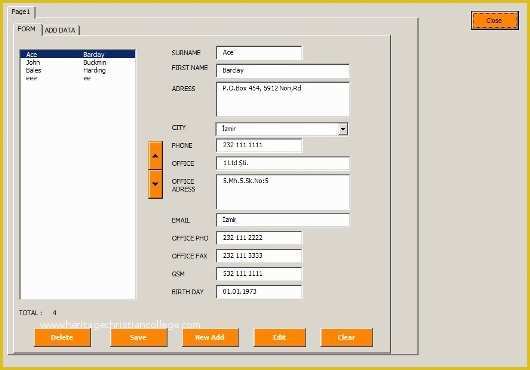
Task: Click into the EMAIL field
Action: pyautogui.click(x=283, y=220)
